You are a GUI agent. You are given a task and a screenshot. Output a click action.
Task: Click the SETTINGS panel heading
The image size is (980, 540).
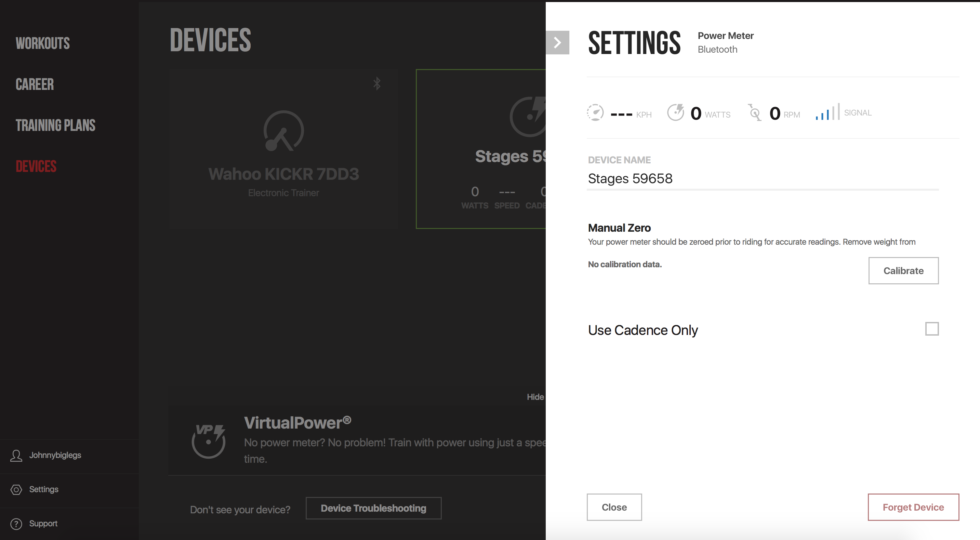[635, 43]
